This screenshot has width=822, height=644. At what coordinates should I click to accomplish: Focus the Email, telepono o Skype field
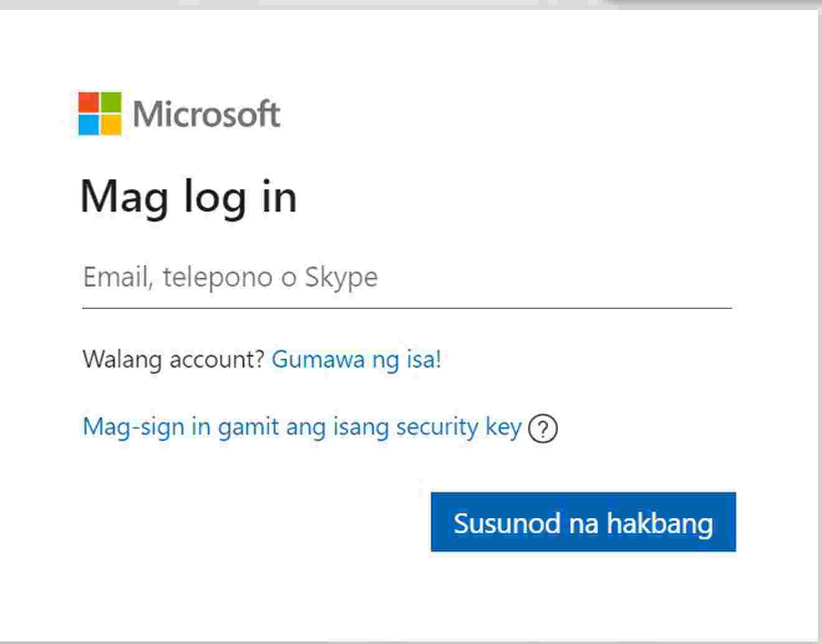[x=406, y=278]
